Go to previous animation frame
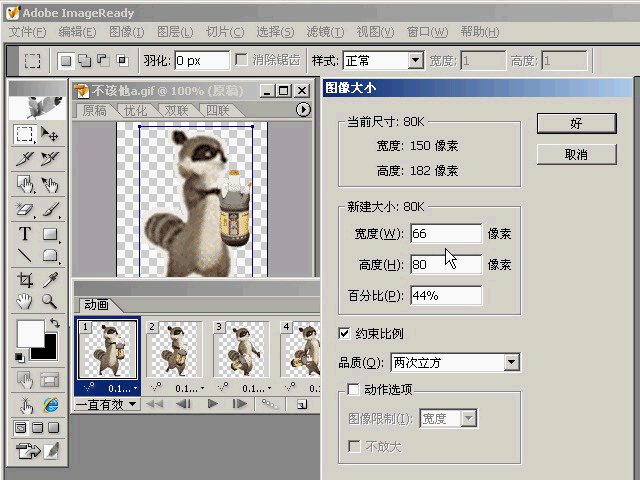Screen dimensions: 640x480 (184, 404)
